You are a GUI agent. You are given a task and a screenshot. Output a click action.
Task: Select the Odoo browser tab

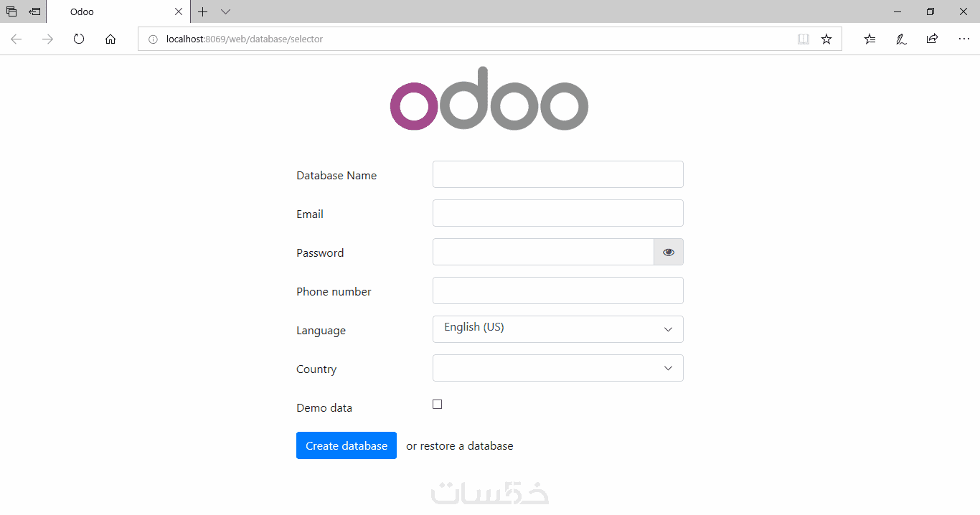click(x=115, y=11)
